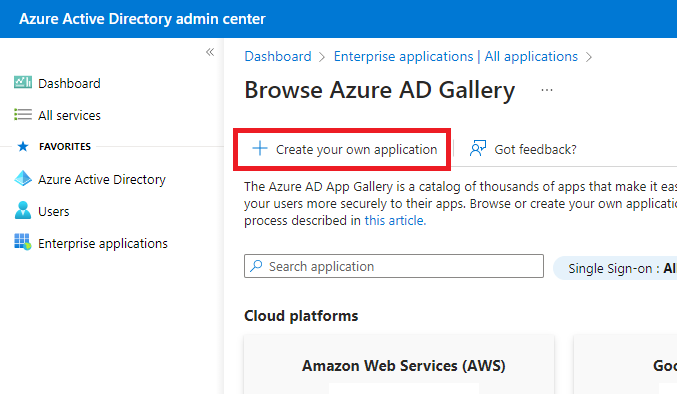Click the Got feedback? button
The image size is (677, 394).
(522, 149)
